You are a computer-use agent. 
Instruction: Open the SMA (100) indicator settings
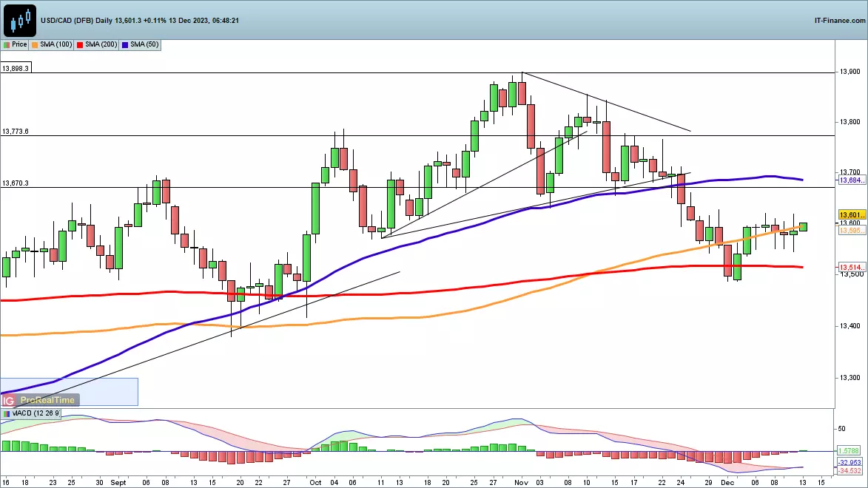click(56, 44)
